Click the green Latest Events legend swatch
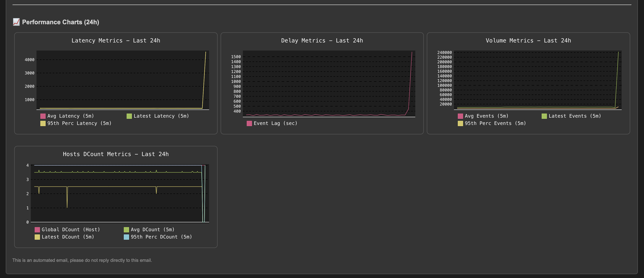 click(544, 116)
